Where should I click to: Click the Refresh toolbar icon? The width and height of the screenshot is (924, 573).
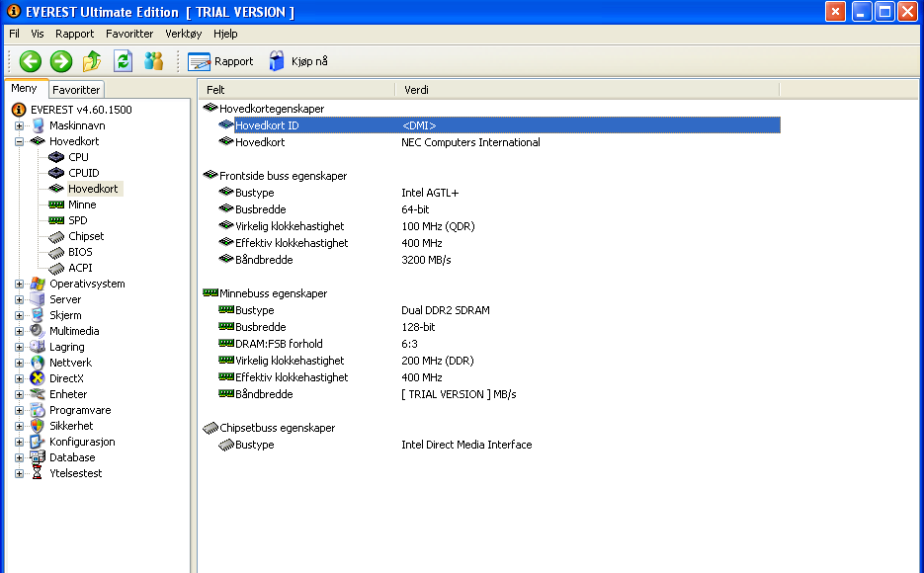[123, 61]
